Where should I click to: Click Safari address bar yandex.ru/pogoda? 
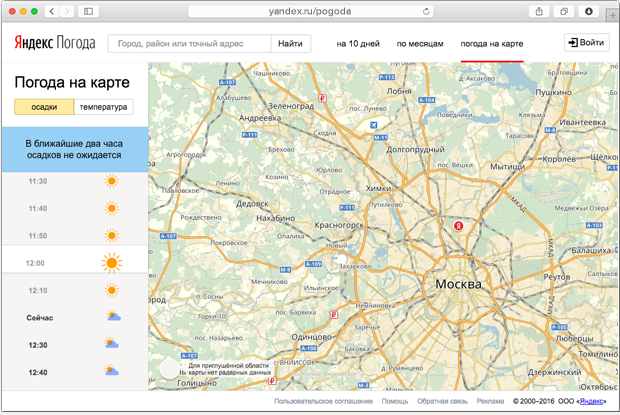point(311,11)
